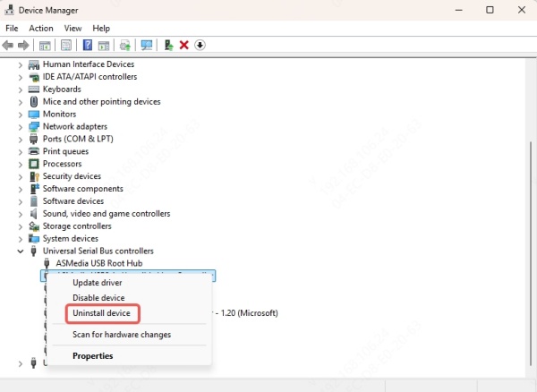Click Mice and other pointing devices icon
Screen dimensions: 537x392
[x=34, y=102]
